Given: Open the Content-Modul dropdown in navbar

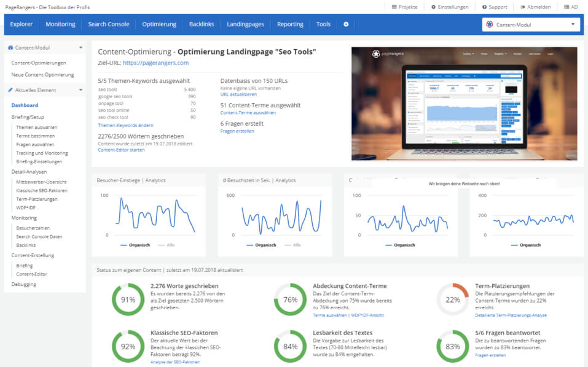Looking at the screenshot, I should [x=531, y=25].
